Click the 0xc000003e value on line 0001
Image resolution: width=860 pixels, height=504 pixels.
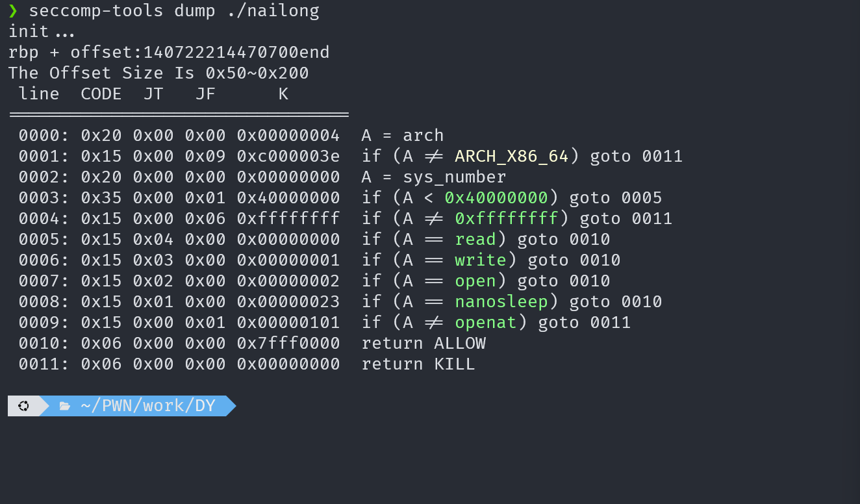[x=288, y=156]
